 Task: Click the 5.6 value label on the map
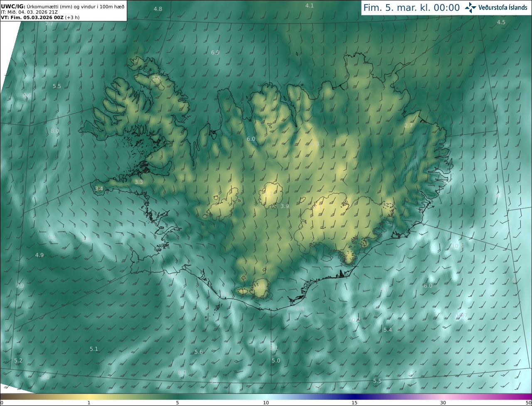click(x=199, y=352)
